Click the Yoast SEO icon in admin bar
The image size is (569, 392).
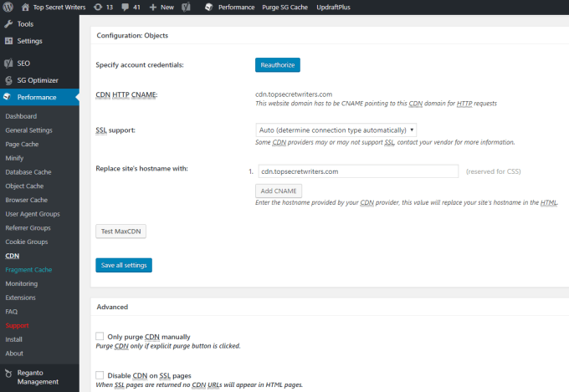[186, 7]
